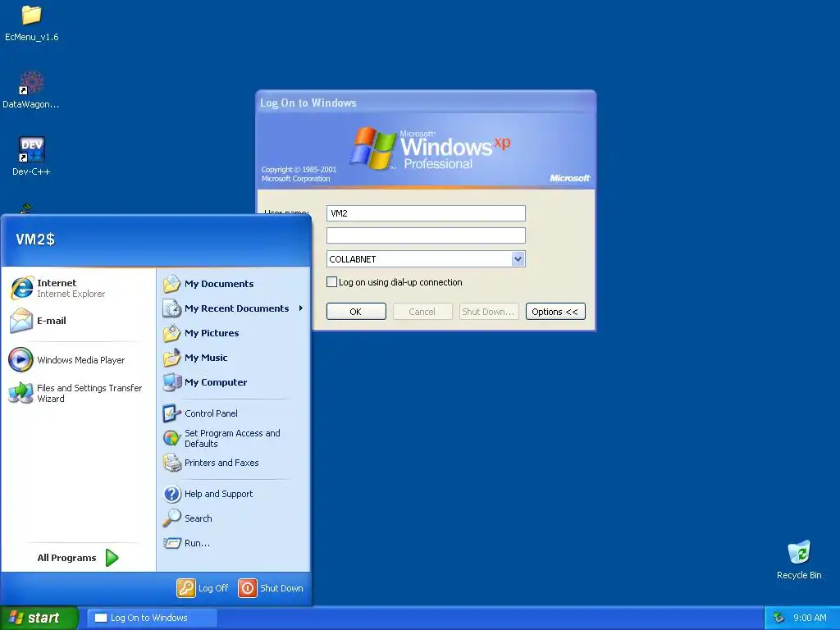Open the Internet menu entry label

[x=57, y=283]
